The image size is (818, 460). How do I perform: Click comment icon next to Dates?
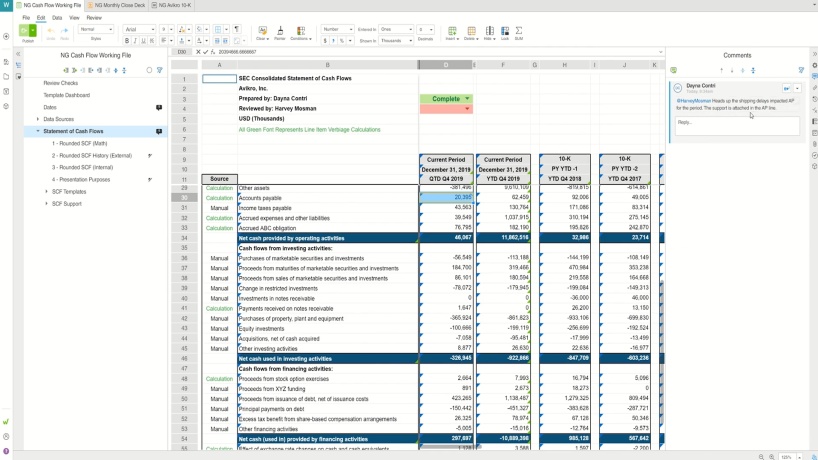(x=159, y=107)
